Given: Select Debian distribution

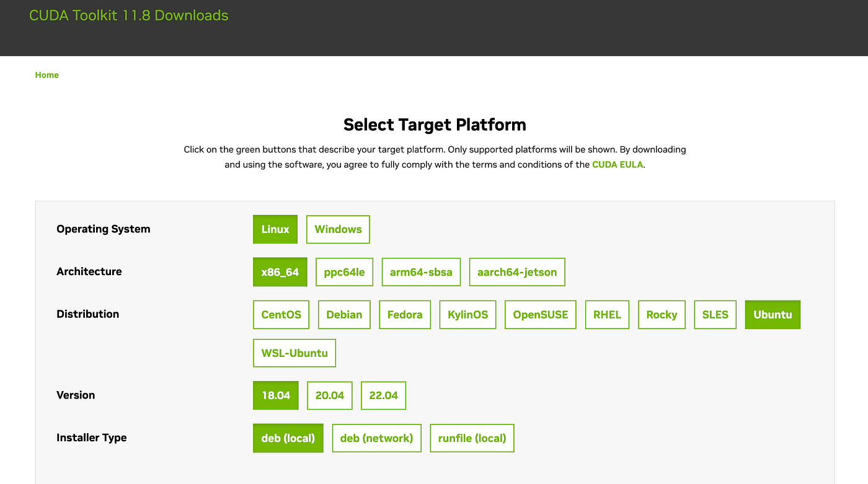Looking at the screenshot, I should coord(344,315).
